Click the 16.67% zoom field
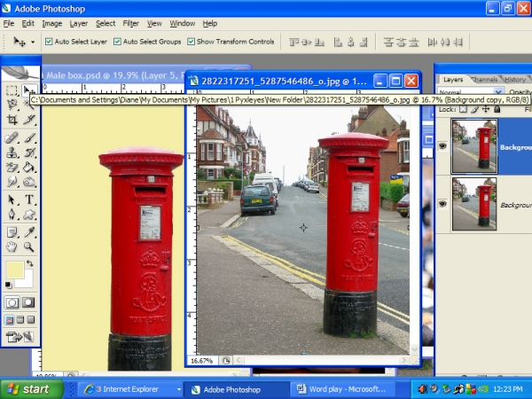 point(202,361)
